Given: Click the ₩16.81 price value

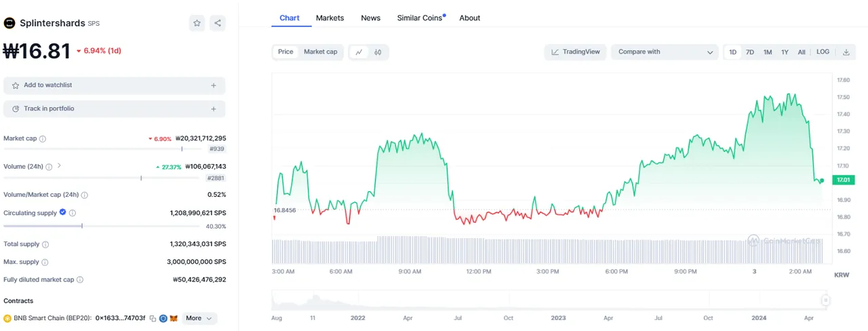Looking at the screenshot, I should (37, 51).
